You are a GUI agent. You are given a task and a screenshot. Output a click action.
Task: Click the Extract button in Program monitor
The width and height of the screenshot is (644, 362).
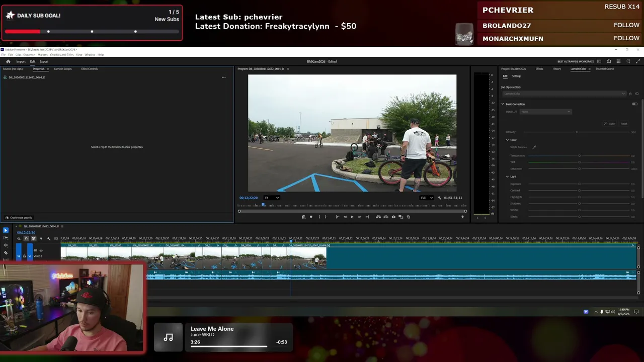pos(386,217)
